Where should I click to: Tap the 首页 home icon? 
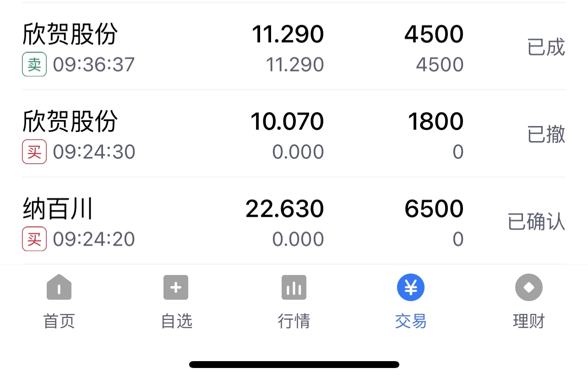[59, 287]
